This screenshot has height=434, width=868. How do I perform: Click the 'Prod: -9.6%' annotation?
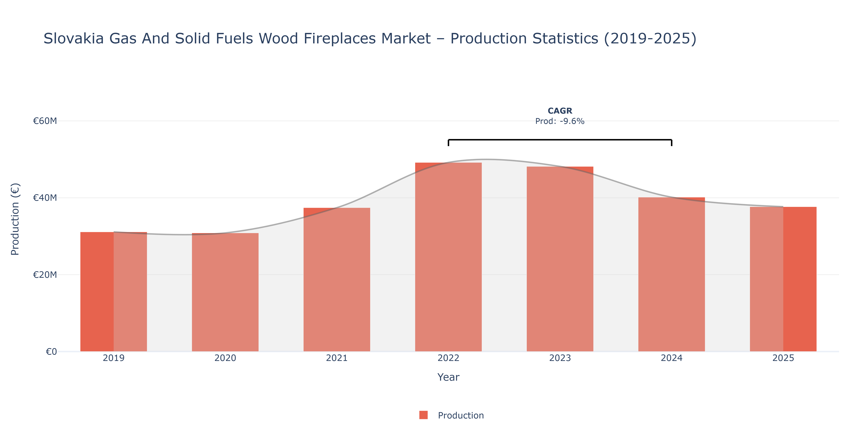coord(560,121)
